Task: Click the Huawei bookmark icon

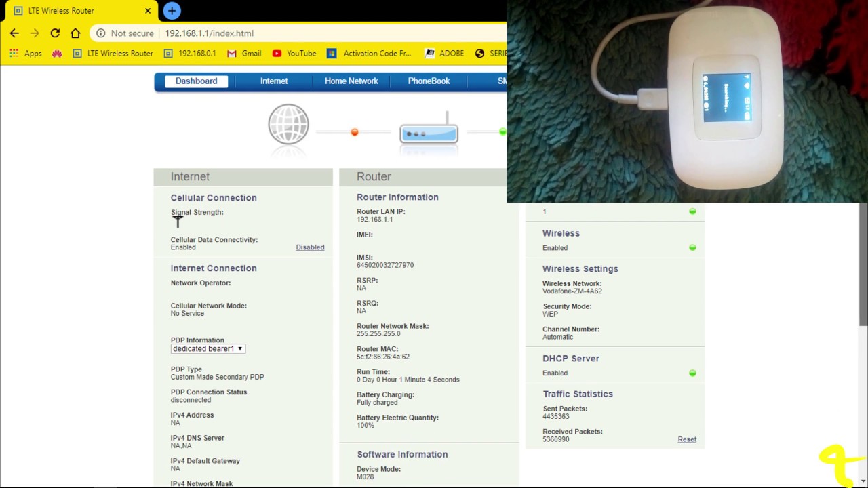Action: pos(57,53)
